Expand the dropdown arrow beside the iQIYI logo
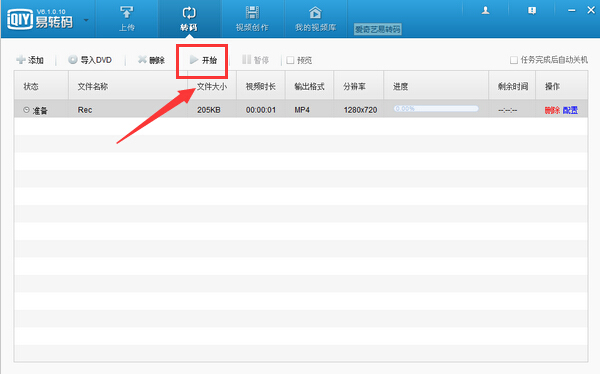 (86, 20)
